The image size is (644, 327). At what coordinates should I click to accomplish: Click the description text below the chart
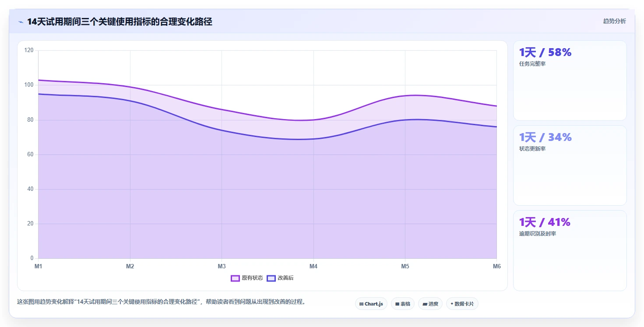point(161,302)
